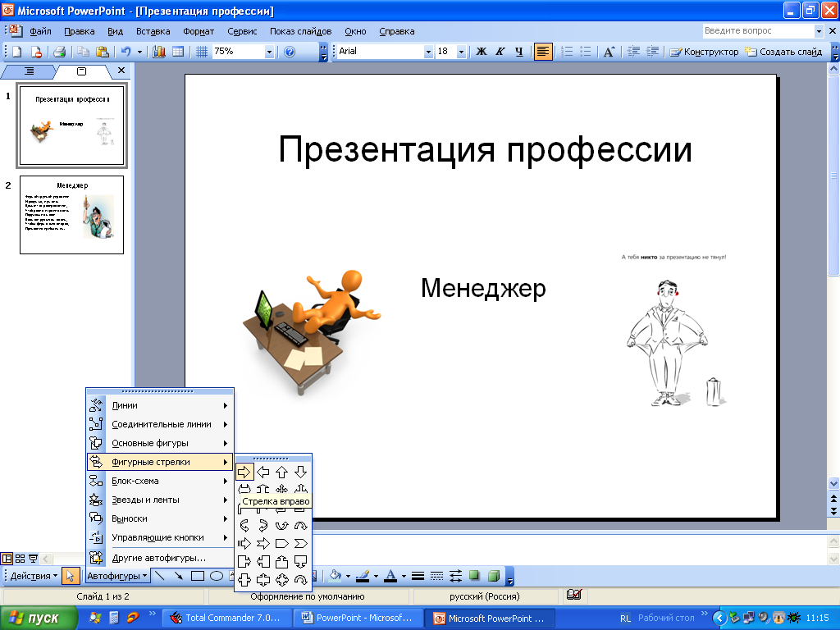Toggle left text alignment
Screen dimensions: 840x630
tap(543, 52)
